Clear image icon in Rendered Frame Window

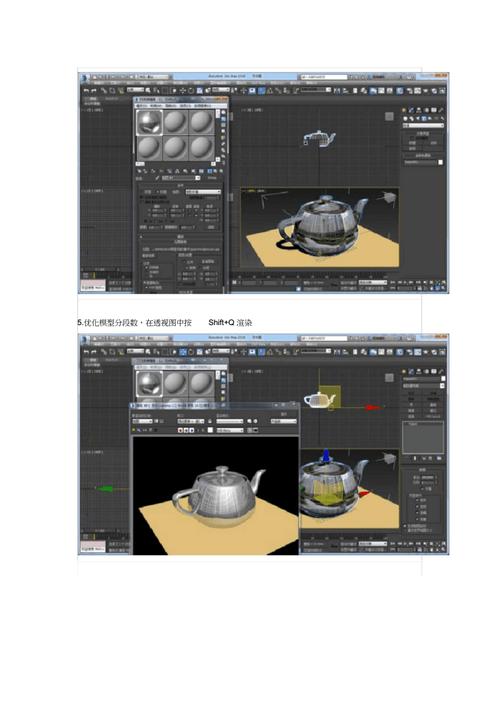pos(156,430)
